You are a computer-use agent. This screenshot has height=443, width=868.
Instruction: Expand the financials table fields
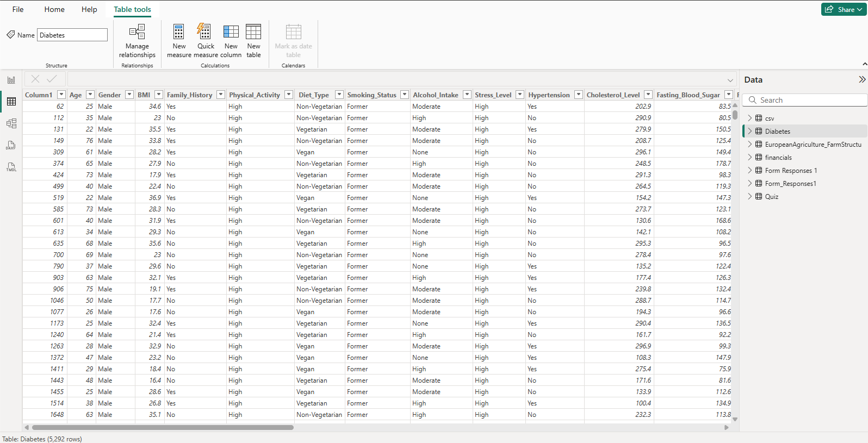tap(749, 157)
